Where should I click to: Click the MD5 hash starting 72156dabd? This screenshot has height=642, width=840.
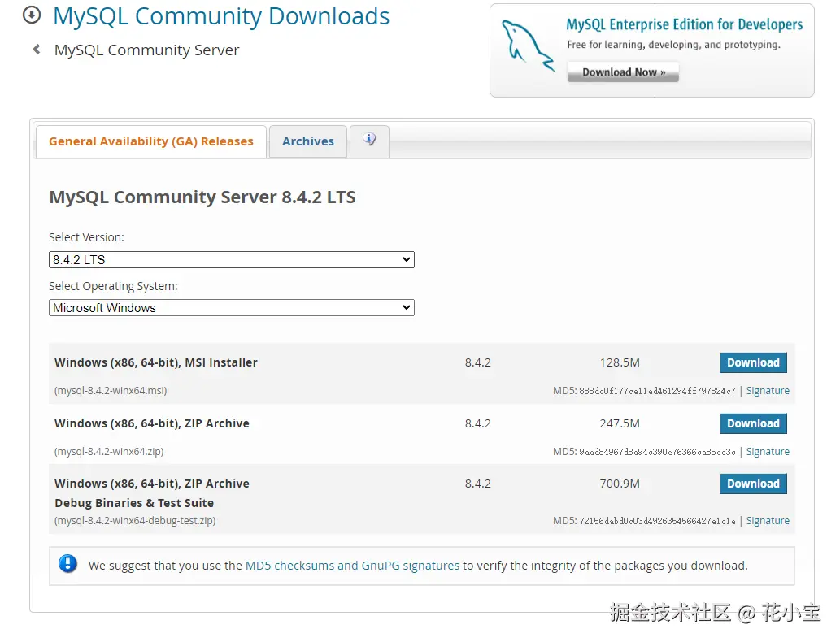[x=657, y=522]
